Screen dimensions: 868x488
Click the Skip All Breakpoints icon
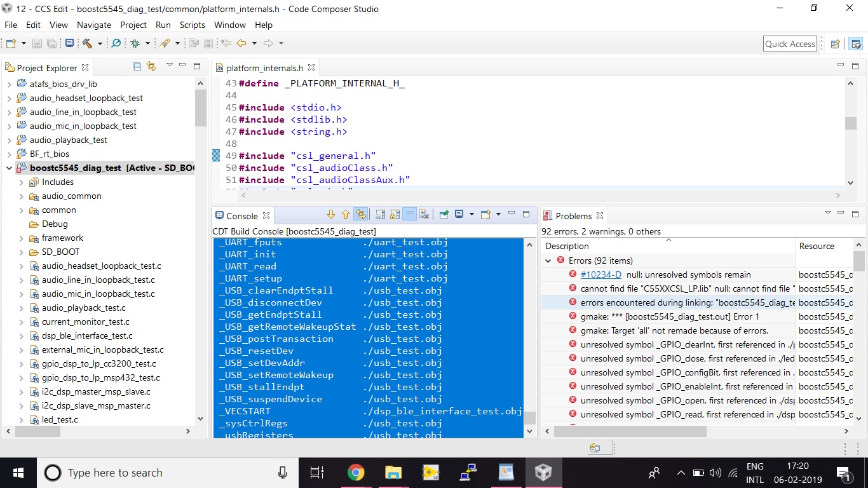(x=116, y=43)
